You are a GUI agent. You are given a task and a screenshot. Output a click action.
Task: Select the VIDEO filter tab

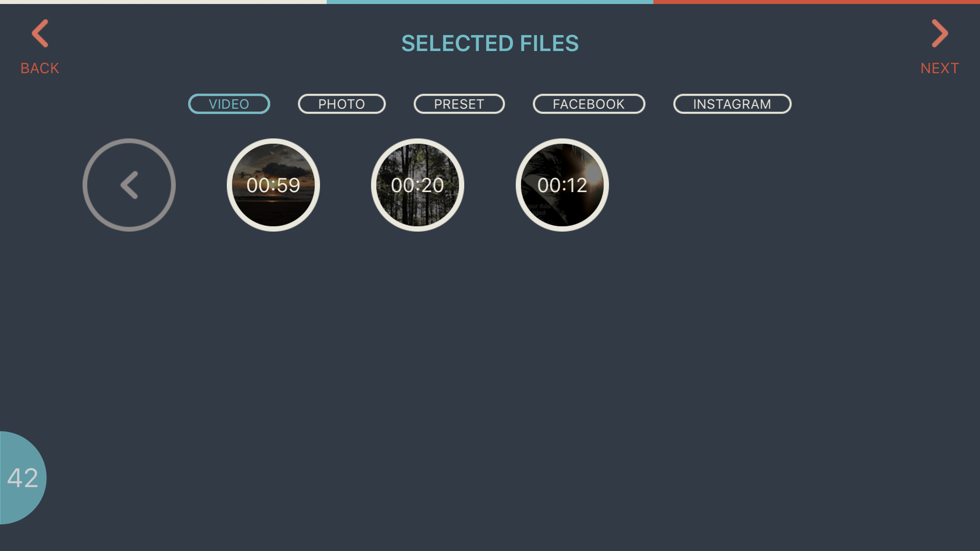click(x=229, y=104)
